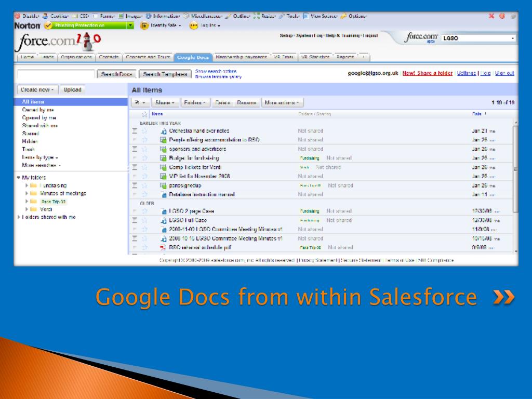Click the Show search options link
The height and width of the screenshot is (399, 532).
216,71
